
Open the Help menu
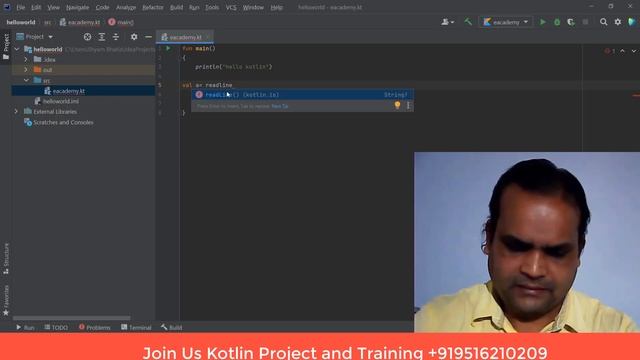(276, 7)
